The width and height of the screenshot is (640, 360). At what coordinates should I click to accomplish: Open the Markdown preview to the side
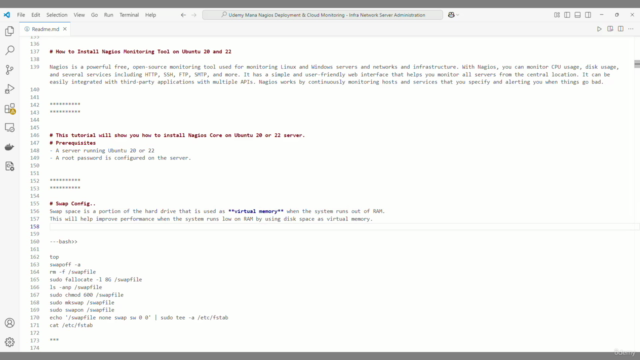[x=610, y=29]
